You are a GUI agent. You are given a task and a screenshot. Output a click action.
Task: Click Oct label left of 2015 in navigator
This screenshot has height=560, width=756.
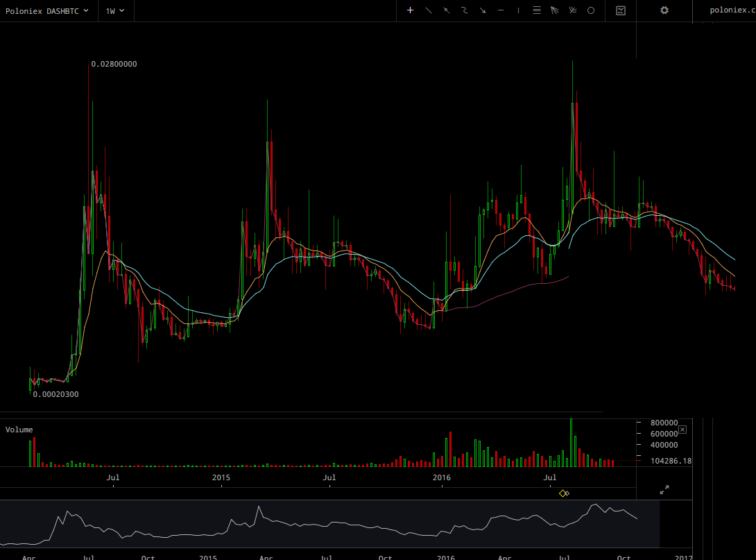[x=148, y=557]
